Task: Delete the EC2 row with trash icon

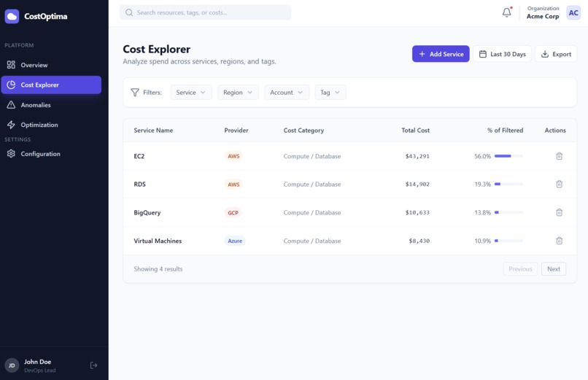Action: [559, 156]
